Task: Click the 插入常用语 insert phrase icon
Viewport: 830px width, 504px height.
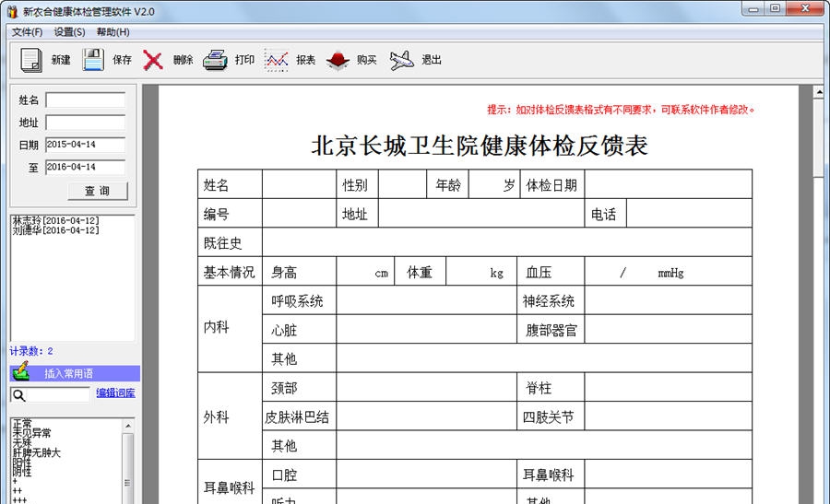Action: (21, 373)
